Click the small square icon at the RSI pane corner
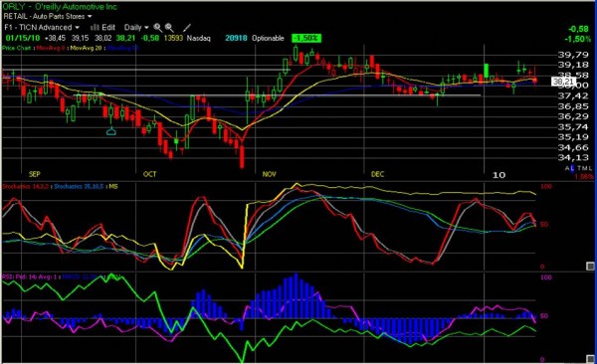The height and width of the screenshot is (364, 597). pos(590,359)
